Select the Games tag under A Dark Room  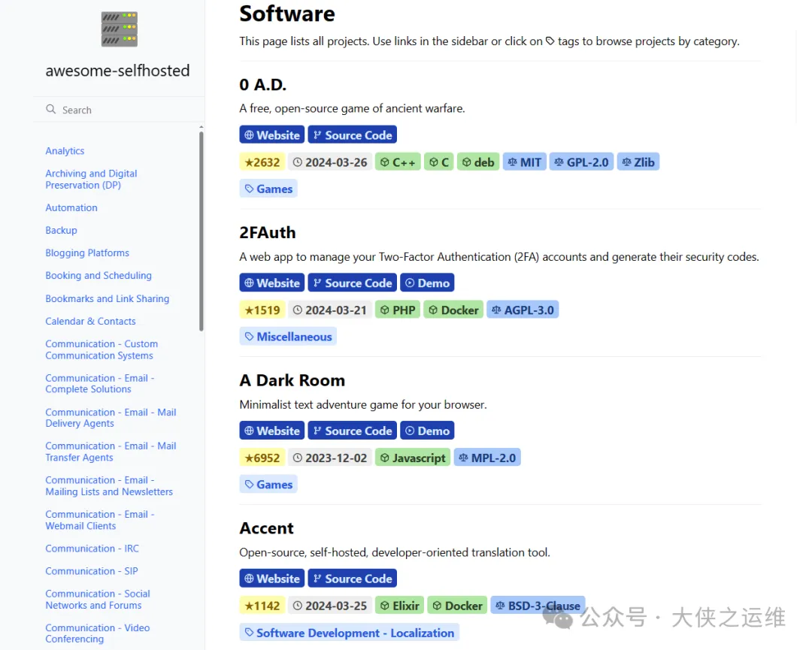click(268, 485)
